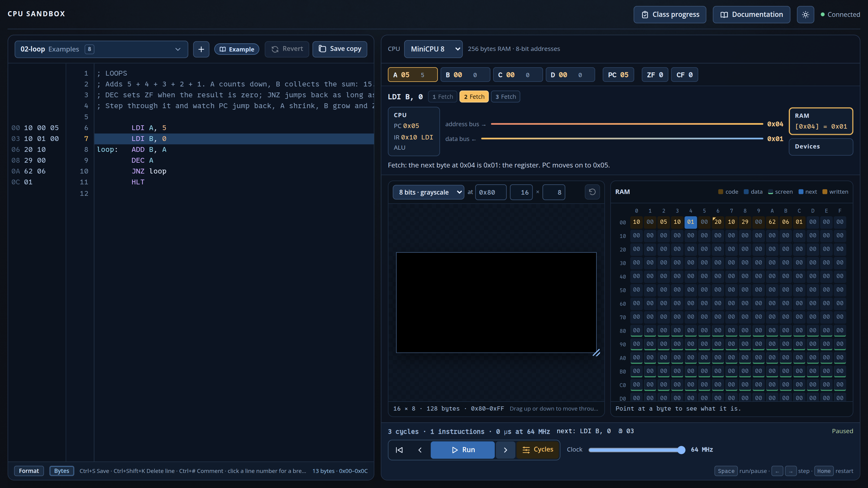The height and width of the screenshot is (488, 868).
Task: Click register D value box
Action: (x=570, y=75)
